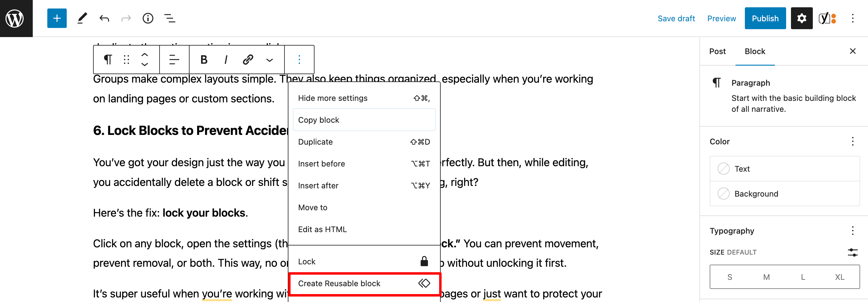868x302 pixels.
Task: Toggle bold formatting
Action: click(x=204, y=60)
